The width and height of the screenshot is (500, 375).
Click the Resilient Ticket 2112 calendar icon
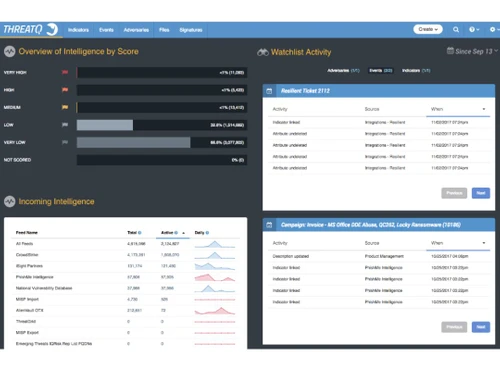point(269,91)
